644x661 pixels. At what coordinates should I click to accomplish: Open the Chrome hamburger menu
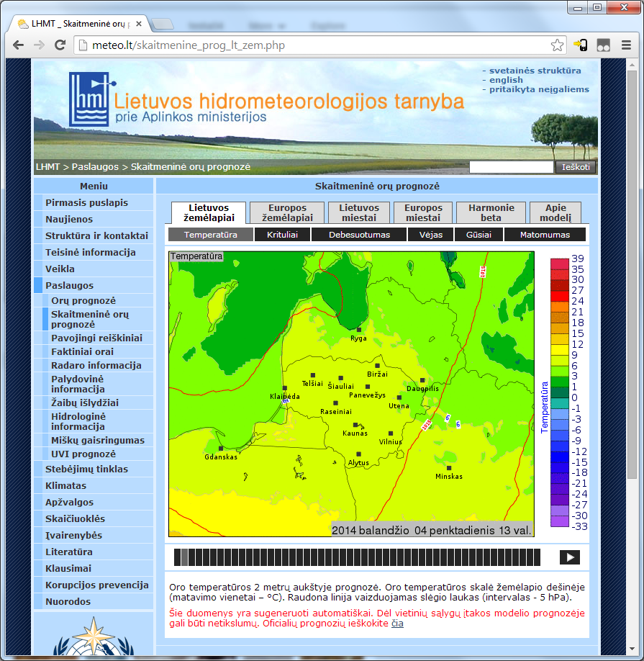pos(626,45)
